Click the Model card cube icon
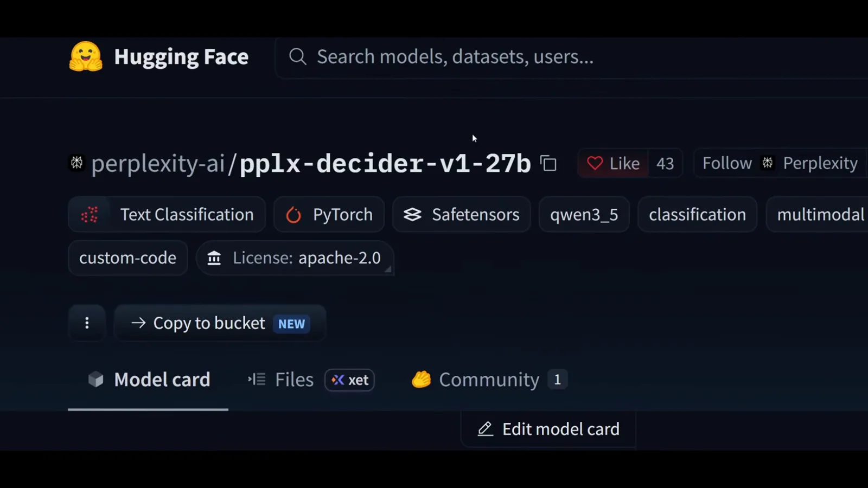The height and width of the screenshot is (488, 868). (x=96, y=380)
